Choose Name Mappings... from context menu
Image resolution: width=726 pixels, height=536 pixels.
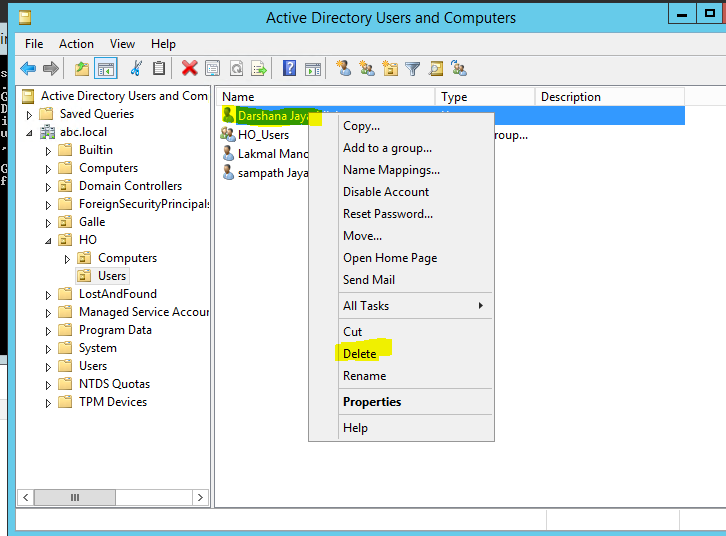[x=415, y=170]
